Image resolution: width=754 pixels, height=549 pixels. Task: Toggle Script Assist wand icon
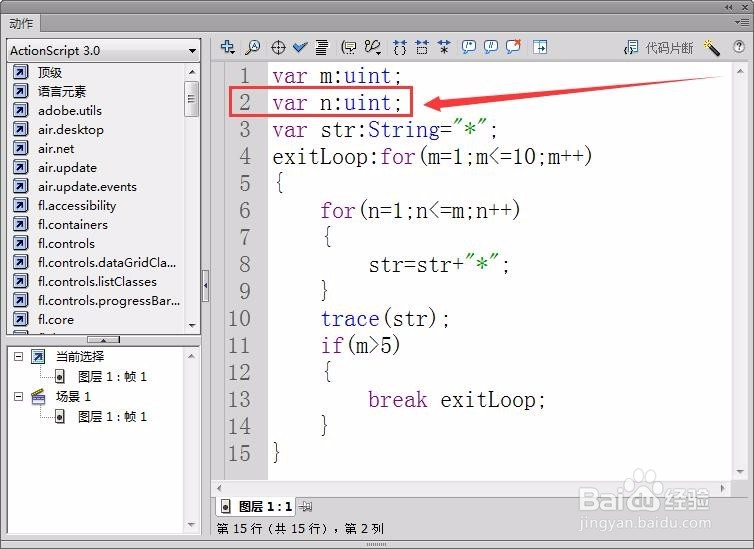pyautogui.click(x=712, y=48)
